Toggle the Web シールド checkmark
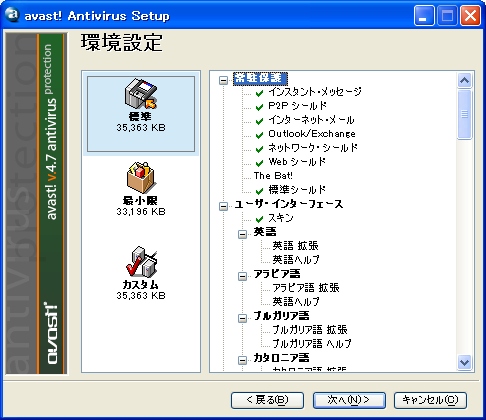Image resolution: width=486 pixels, height=420 pixels. (x=259, y=163)
